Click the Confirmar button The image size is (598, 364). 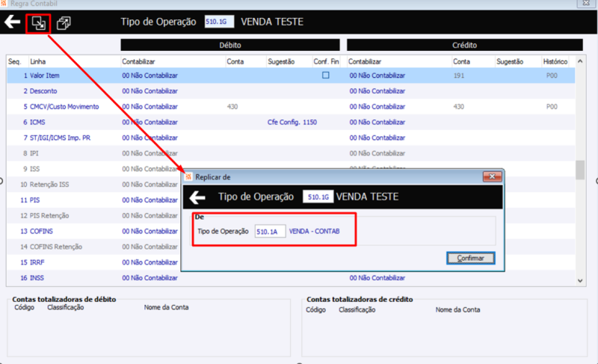click(471, 258)
